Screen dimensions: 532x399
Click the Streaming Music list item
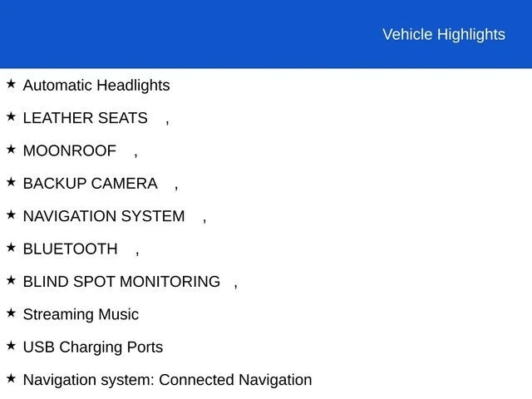tap(81, 315)
